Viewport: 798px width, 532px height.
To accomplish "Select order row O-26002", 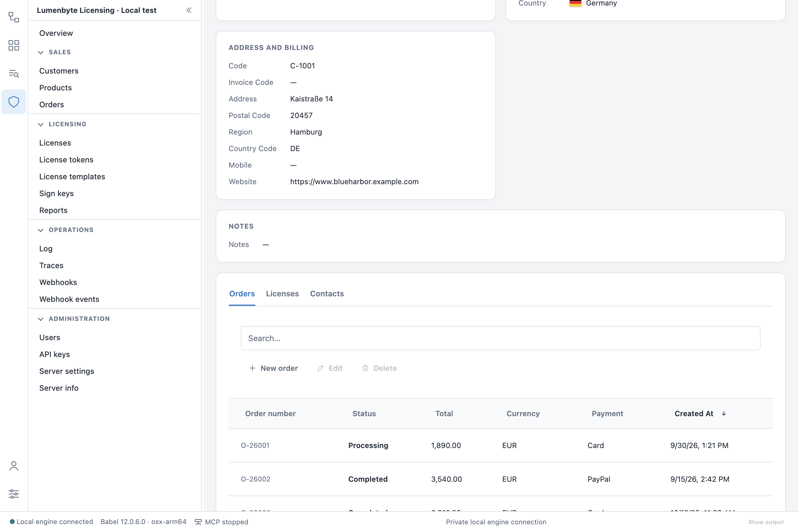I will (500, 479).
